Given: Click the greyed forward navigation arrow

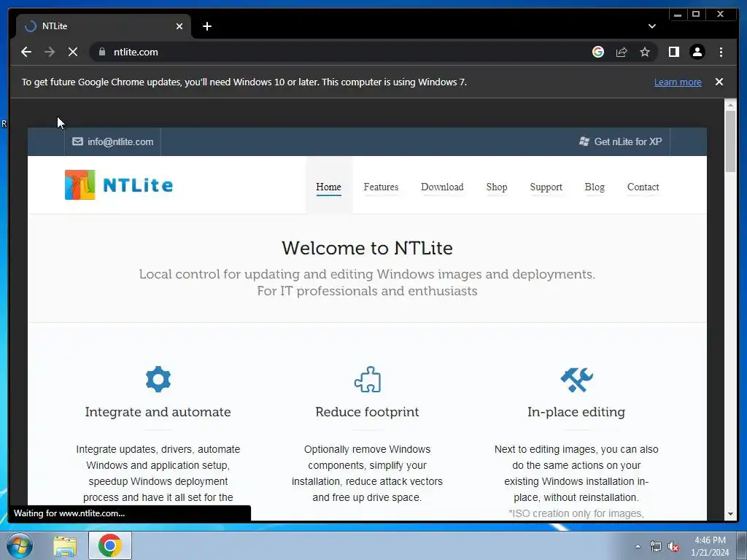Looking at the screenshot, I should pyautogui.click(x=50, y=52).
